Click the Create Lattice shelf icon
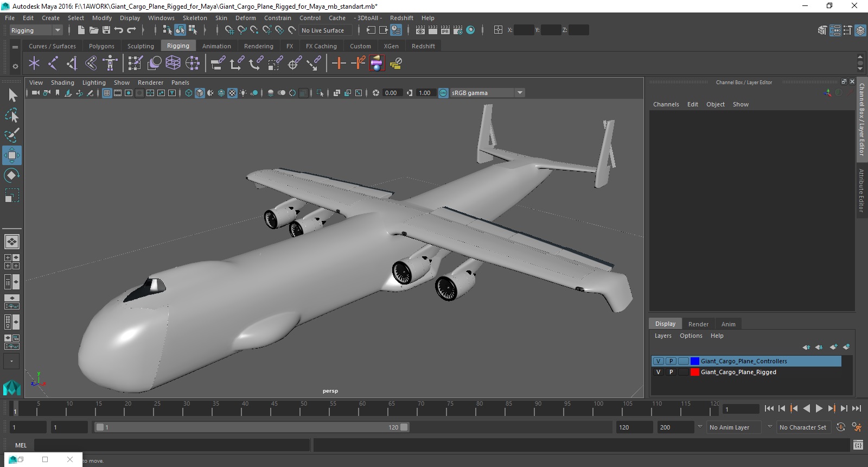868x467 pixels. tap(173, 64)
